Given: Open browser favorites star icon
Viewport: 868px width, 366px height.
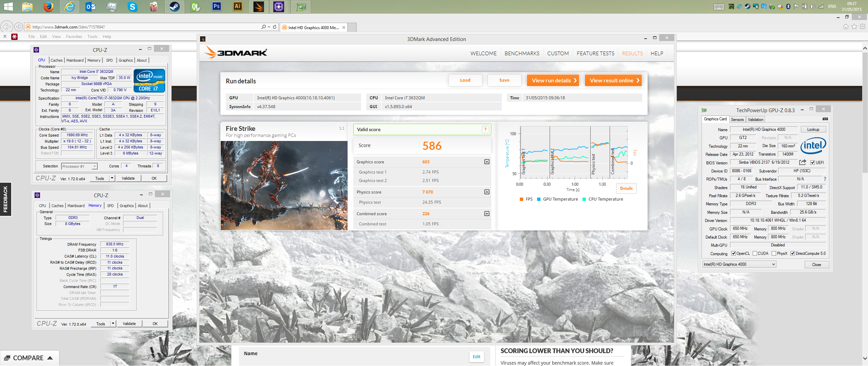Looking at the screenshot, I should [x=854, y=26].
